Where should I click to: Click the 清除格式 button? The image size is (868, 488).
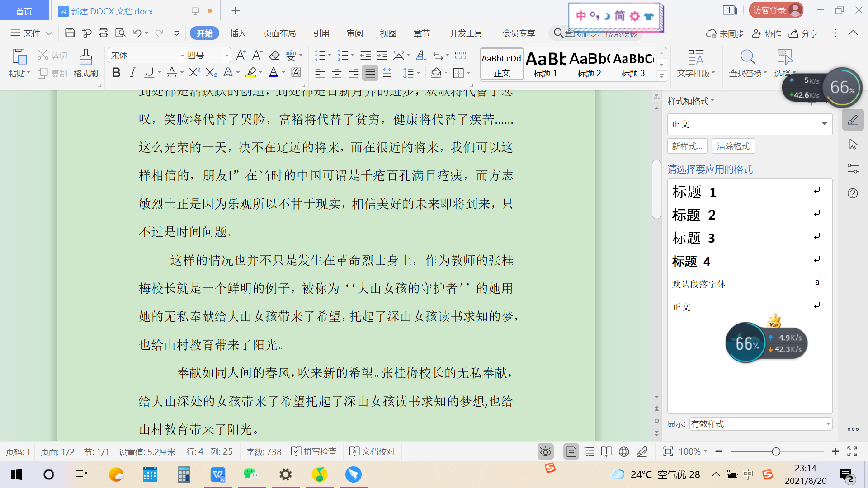tap(733, 146)
